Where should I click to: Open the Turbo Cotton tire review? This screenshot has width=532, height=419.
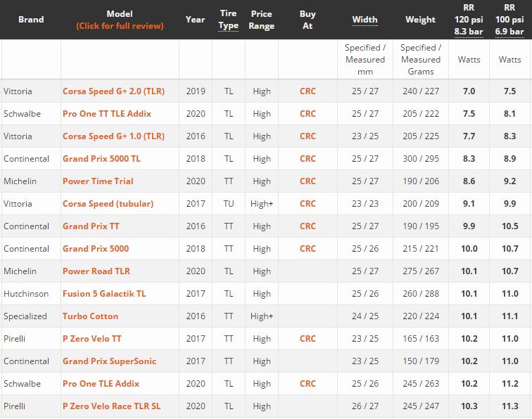pos(90,316)
